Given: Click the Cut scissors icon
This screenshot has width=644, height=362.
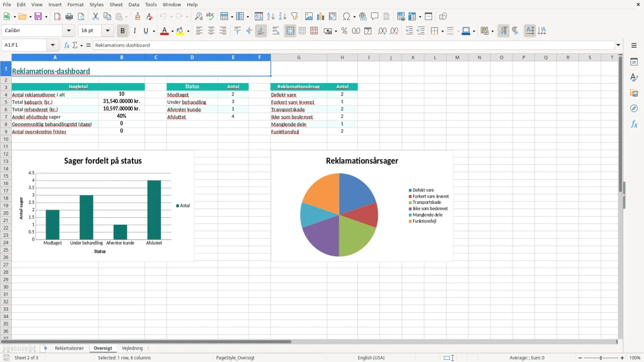Looking at the screenshot, I should 96,17.
